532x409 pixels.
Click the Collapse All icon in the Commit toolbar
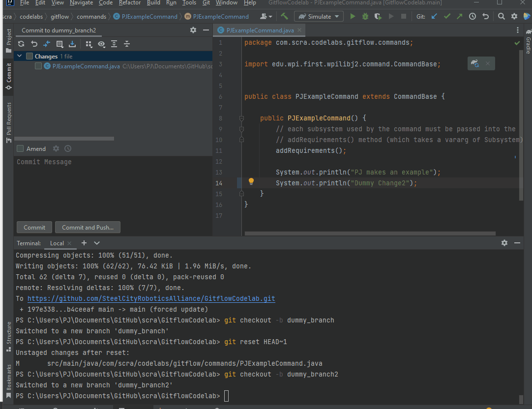point(126,44)
